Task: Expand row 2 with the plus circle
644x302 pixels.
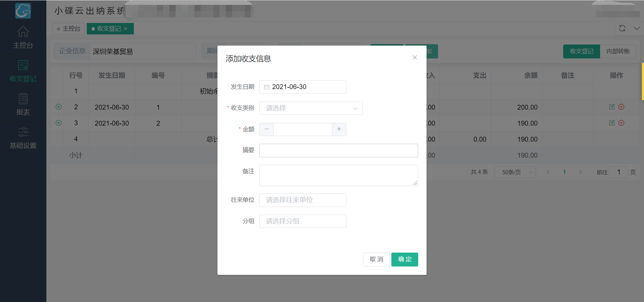Action: click(59, 107)
